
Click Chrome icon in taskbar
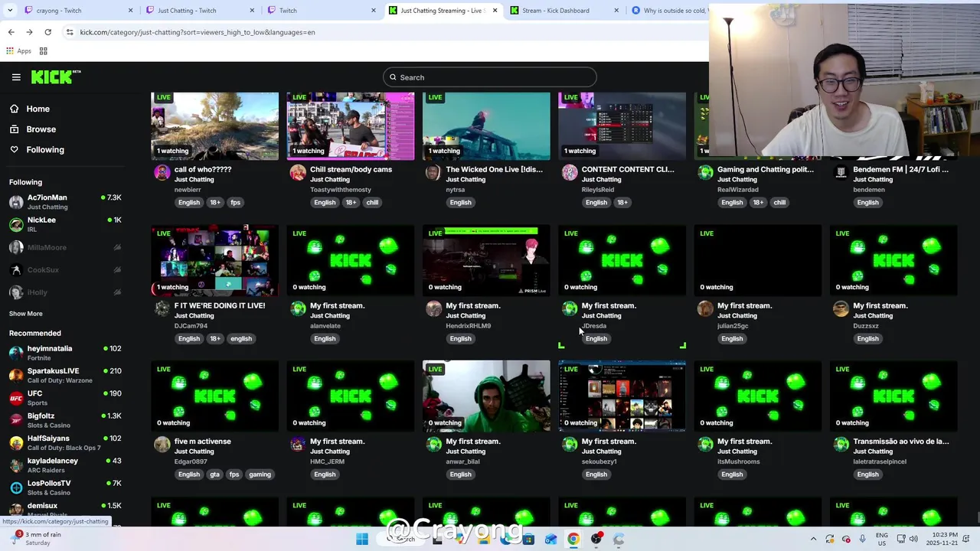pyautogui.click(x=573, y=539)
